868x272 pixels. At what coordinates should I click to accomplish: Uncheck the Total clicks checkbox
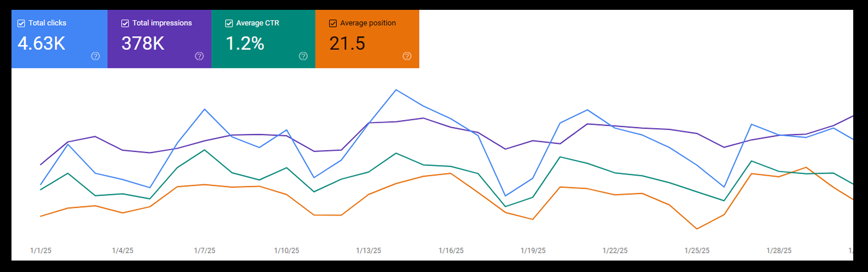[21, 23]
